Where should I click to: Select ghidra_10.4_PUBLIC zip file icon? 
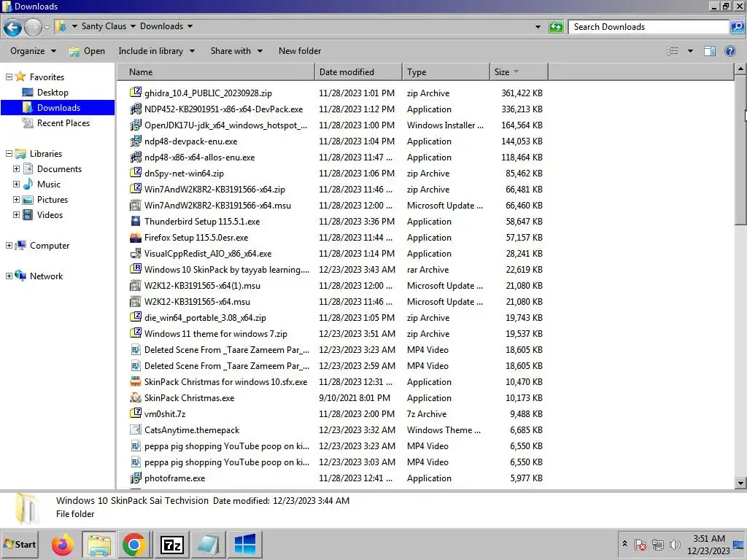136,93
